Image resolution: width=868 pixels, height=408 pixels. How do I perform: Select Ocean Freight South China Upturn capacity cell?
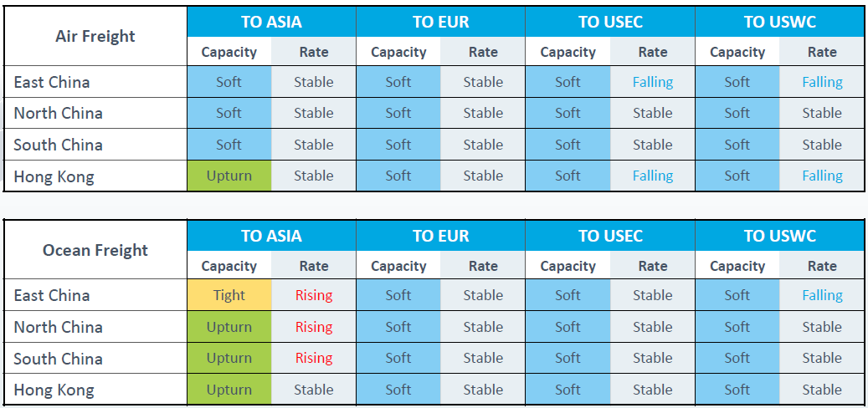point(229,358)
